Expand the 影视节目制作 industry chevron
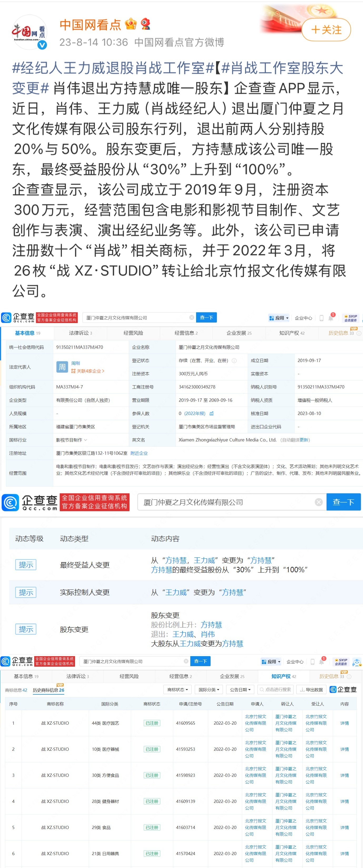This screenshot has height=868, width=363. [x=86, y=440]
